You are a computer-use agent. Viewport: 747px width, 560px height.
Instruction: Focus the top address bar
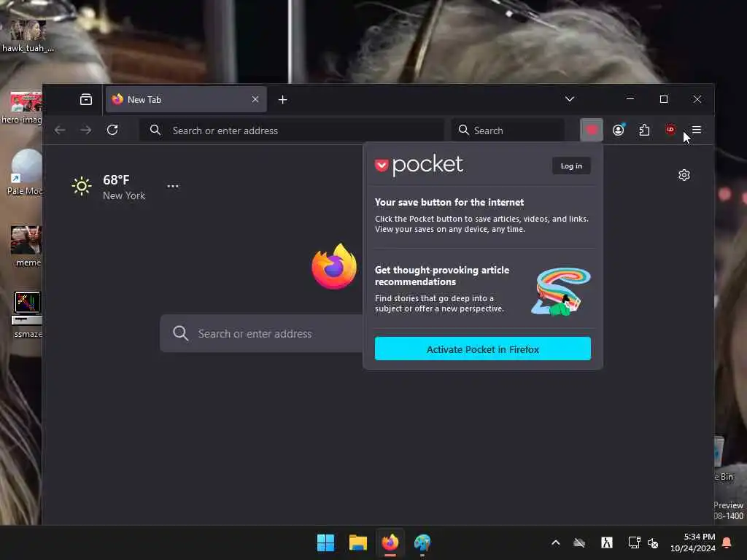(x=292, y=130)
